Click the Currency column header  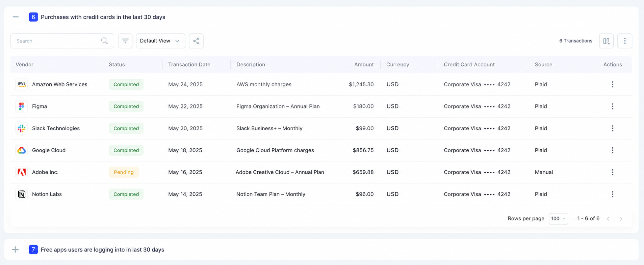click(398, 65)
